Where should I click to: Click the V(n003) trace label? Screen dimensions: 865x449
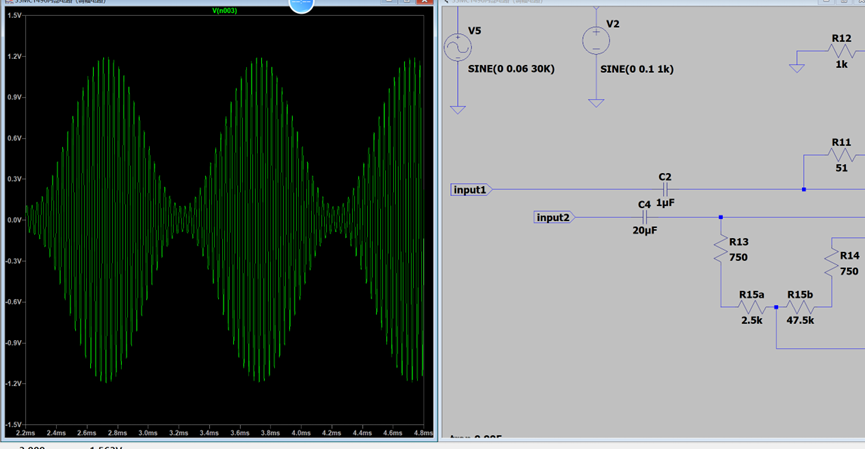click(225, 10)
